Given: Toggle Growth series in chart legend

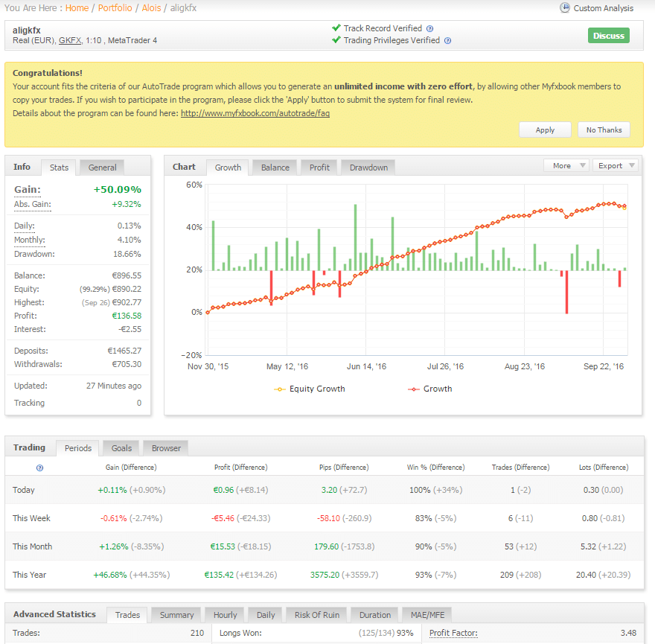Looking at the screenshot, I should 430,389.
